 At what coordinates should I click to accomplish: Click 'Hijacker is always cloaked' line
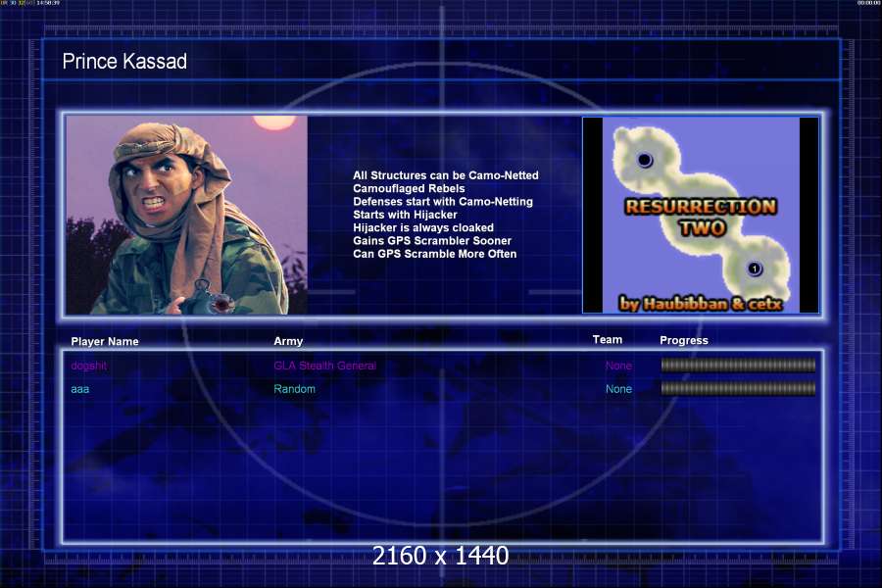coord(423,228)
